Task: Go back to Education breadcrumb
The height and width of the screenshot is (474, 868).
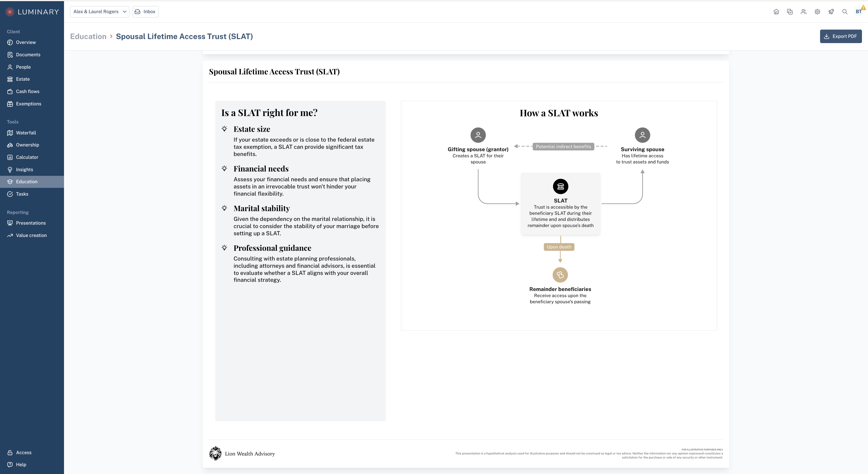Action: [x=88, y=36]
